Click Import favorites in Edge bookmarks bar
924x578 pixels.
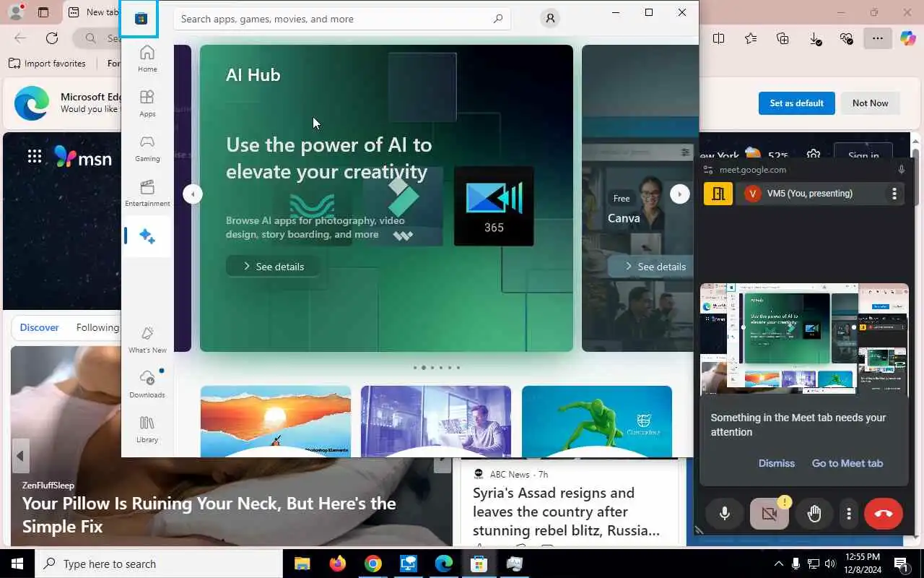47,64
